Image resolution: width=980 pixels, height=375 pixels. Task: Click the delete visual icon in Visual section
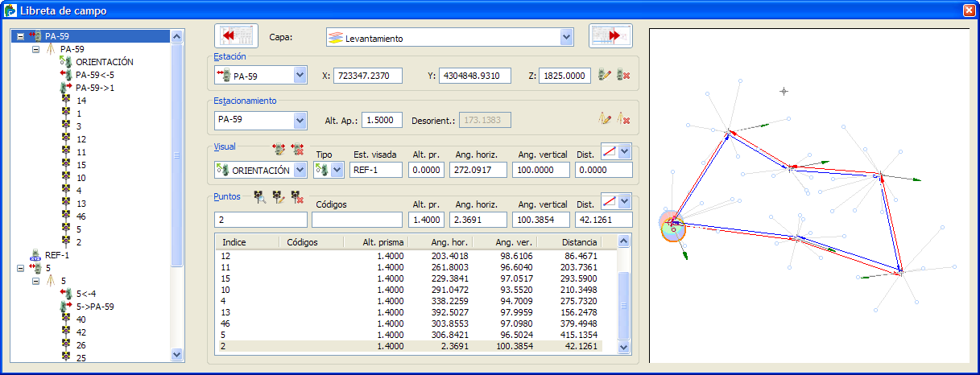[297, 150]
